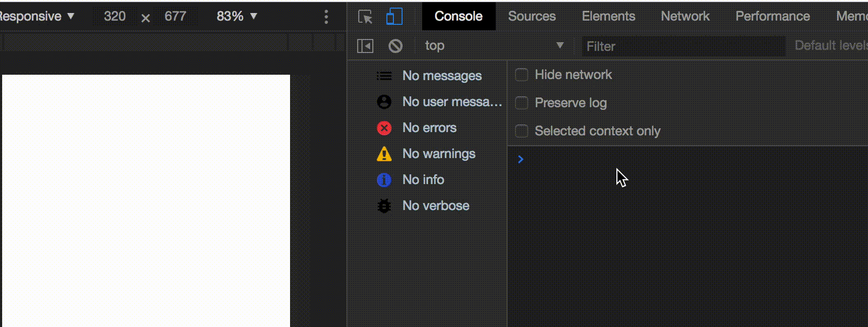Enable the Preserve log checkbox

point(522,103)
